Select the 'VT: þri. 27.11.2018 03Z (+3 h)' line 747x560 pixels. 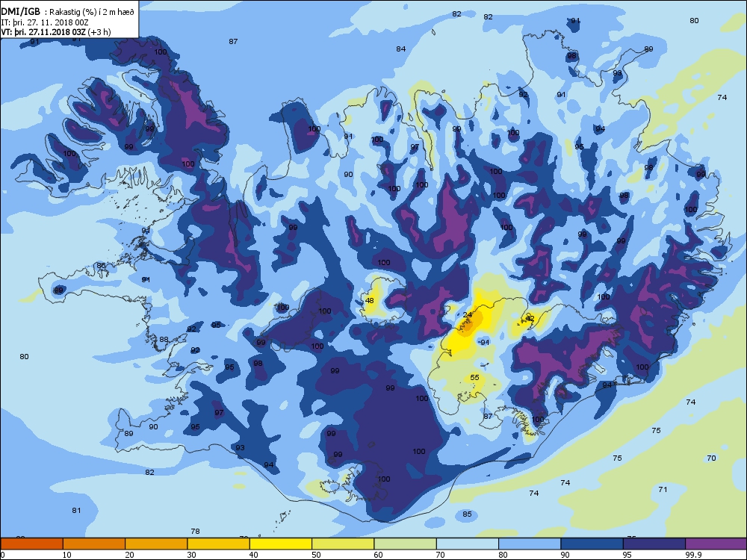[x=56, y=32]
